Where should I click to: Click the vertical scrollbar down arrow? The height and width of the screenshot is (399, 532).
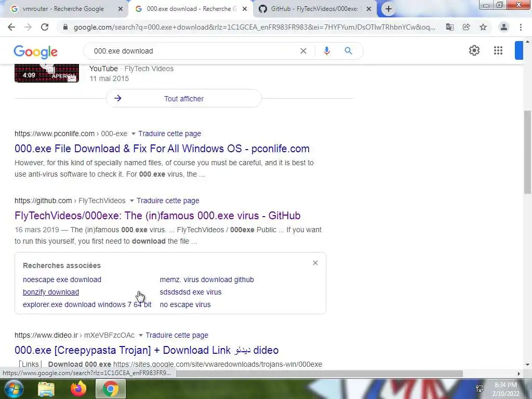(x=527, y=365)
